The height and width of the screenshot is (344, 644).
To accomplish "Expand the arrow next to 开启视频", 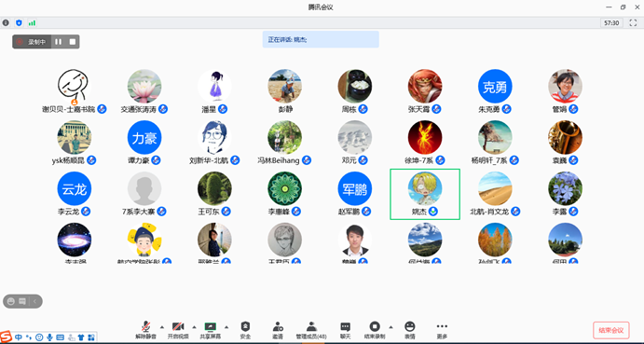I will click(194, 327).
